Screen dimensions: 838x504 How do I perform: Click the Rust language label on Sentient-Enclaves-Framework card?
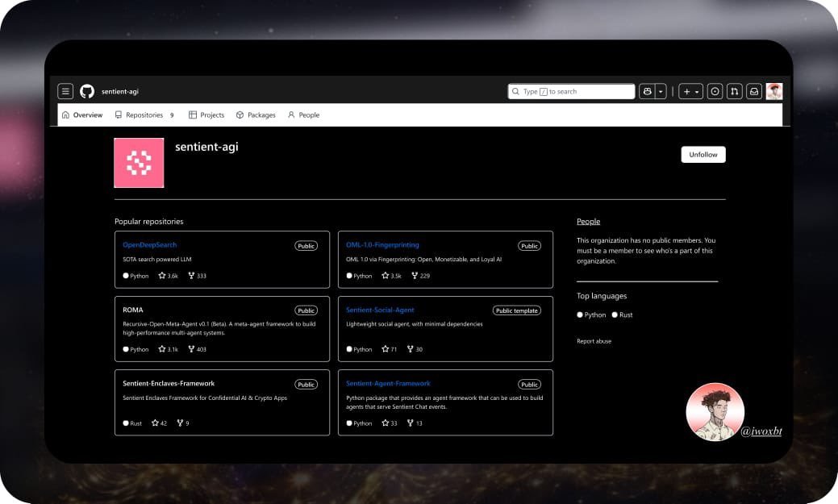(x=132, y=423)
